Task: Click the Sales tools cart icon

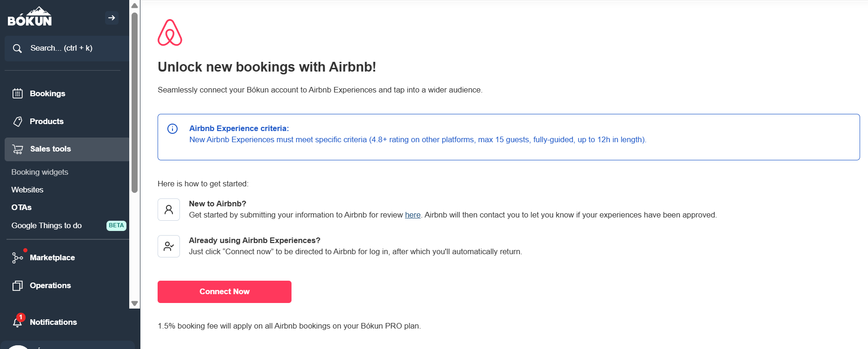Action: point(18,149)
